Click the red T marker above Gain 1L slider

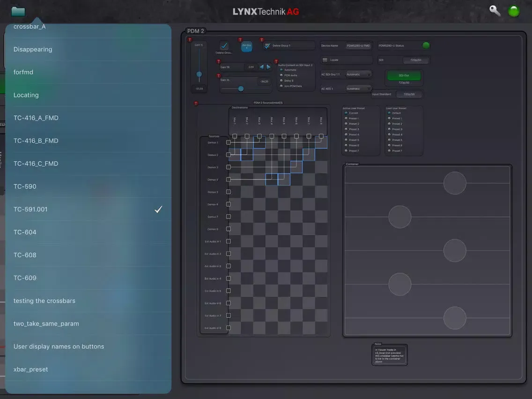[x=190, y=40]
